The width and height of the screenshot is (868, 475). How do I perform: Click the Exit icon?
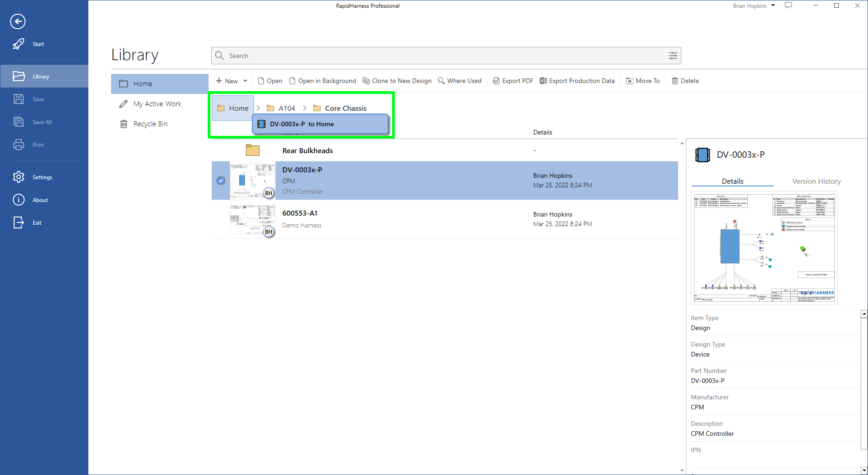pos(19,222)
